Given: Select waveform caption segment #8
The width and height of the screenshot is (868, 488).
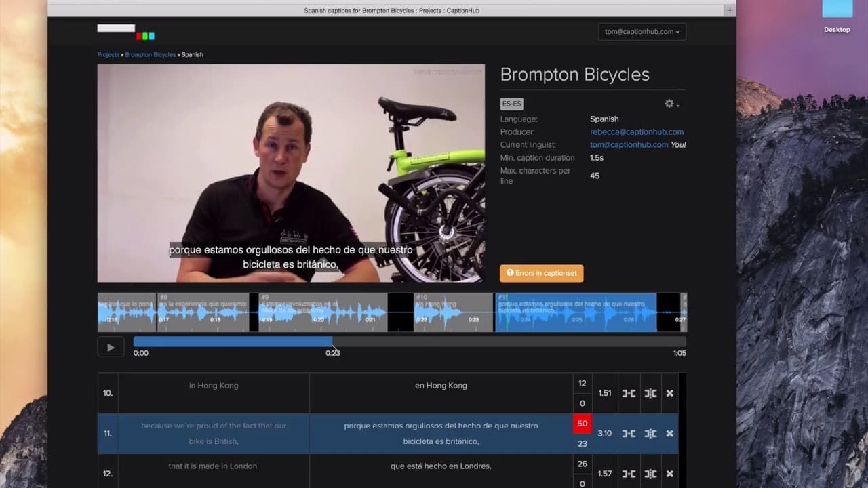Looking at the screenshot, I should tap(203, 312).
